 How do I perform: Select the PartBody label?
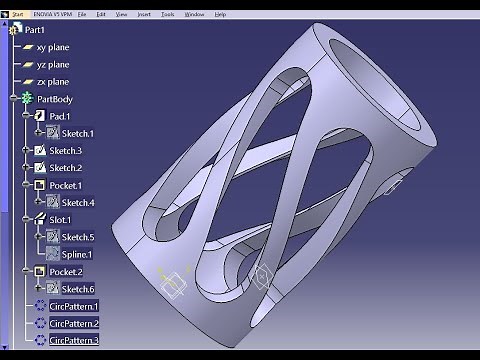pyautogui.click(x=55, y=99)
